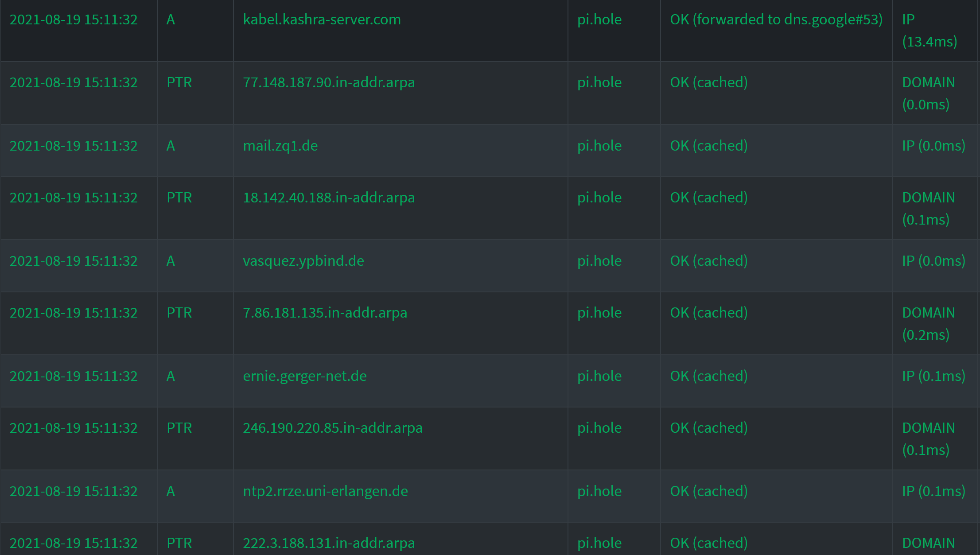Select the A type label for vasquez.ypbind.de

point(171,261)
